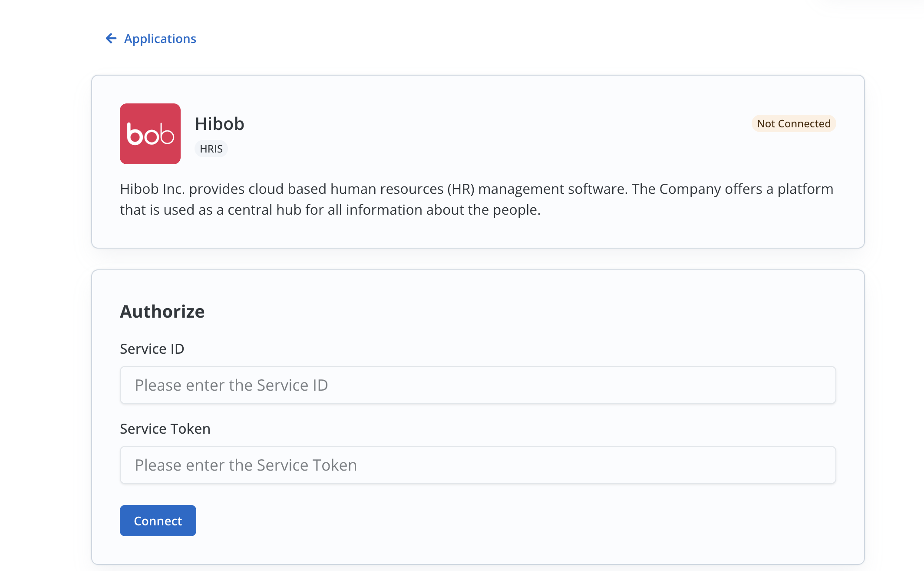
Task: Click the word 'Company' in description
Action: click(x=690, y=189)
